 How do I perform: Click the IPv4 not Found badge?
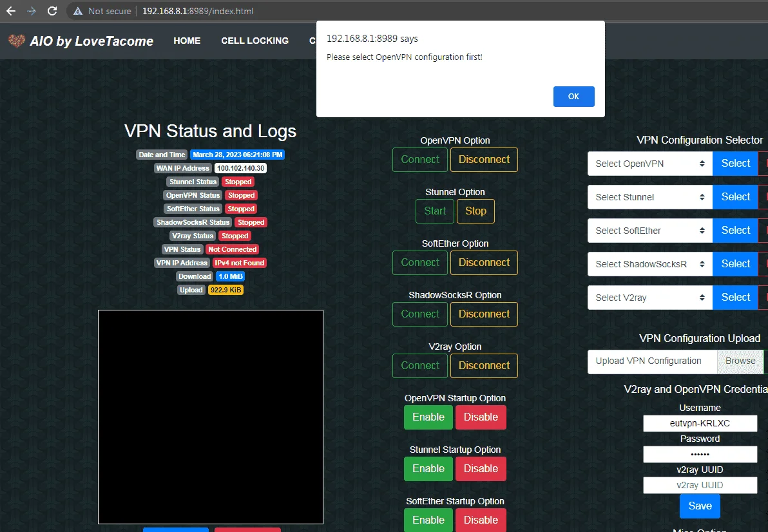click(x=240, y=263)
